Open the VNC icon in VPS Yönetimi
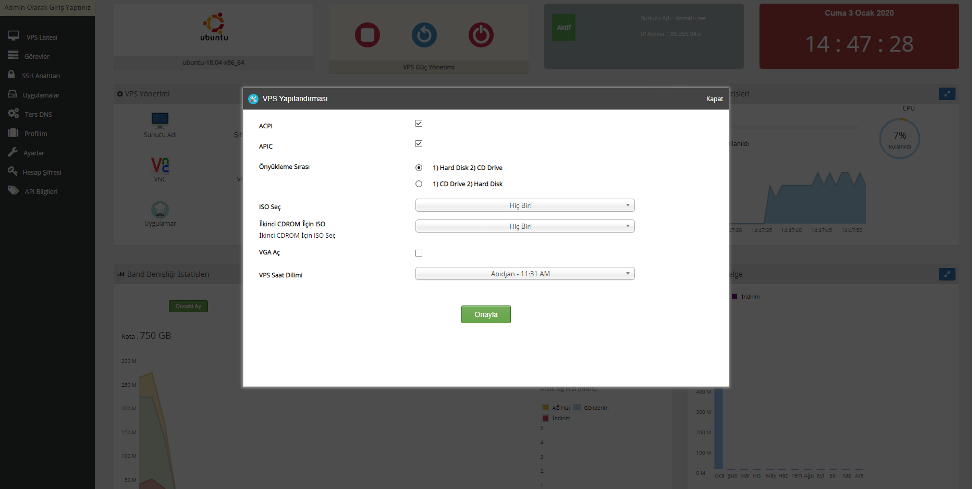The image size is (980, 489). [160, 166]
